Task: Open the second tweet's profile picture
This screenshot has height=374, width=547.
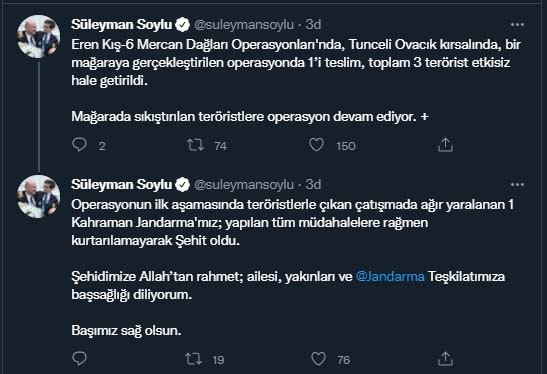Action: 38,196
